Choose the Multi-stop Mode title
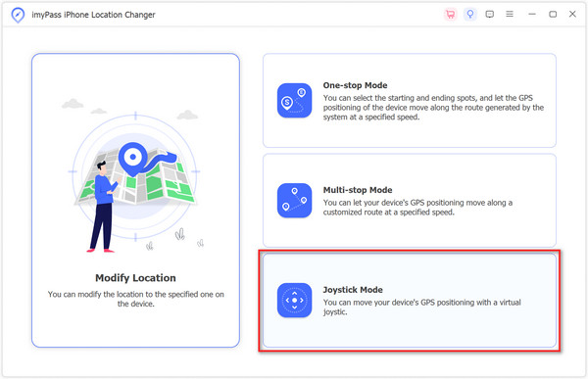Screen dimensions: 588x379 coord(358,190)
